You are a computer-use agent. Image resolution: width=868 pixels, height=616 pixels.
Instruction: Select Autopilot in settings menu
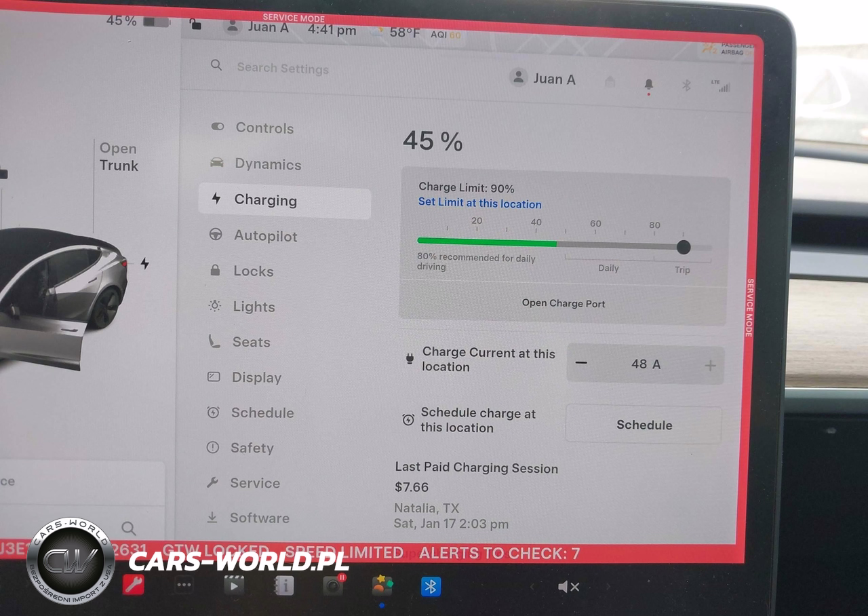click(265, 235)
